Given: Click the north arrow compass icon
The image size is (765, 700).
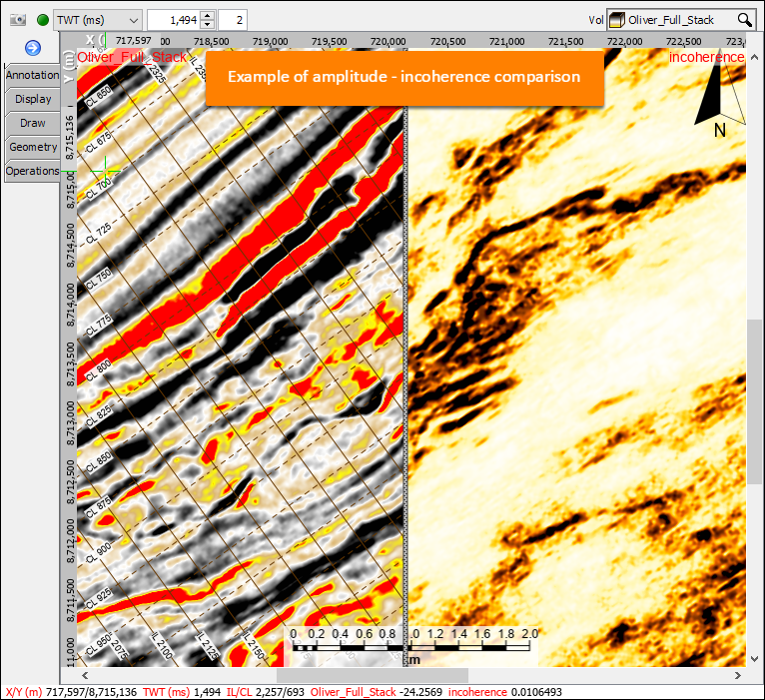Looking at the screenshot, I should [x=720, y=100].
